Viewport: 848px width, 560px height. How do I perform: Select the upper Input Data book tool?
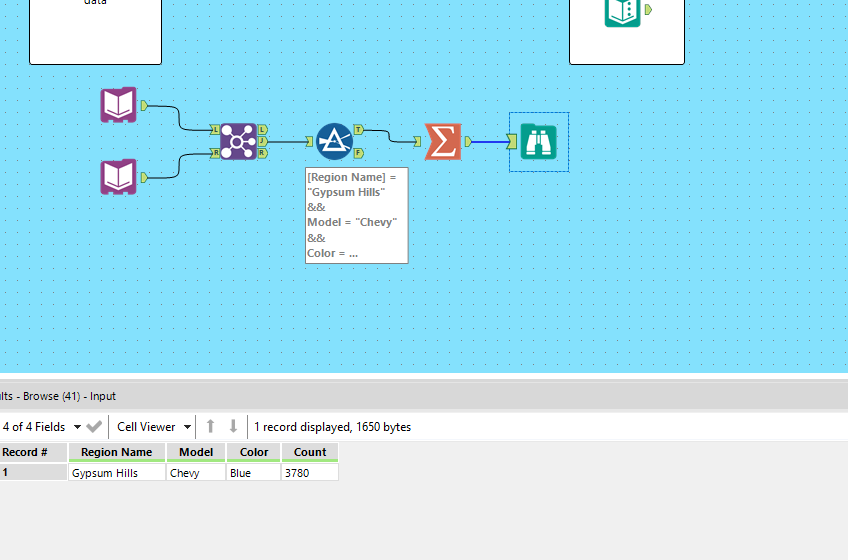click(118, 105)
